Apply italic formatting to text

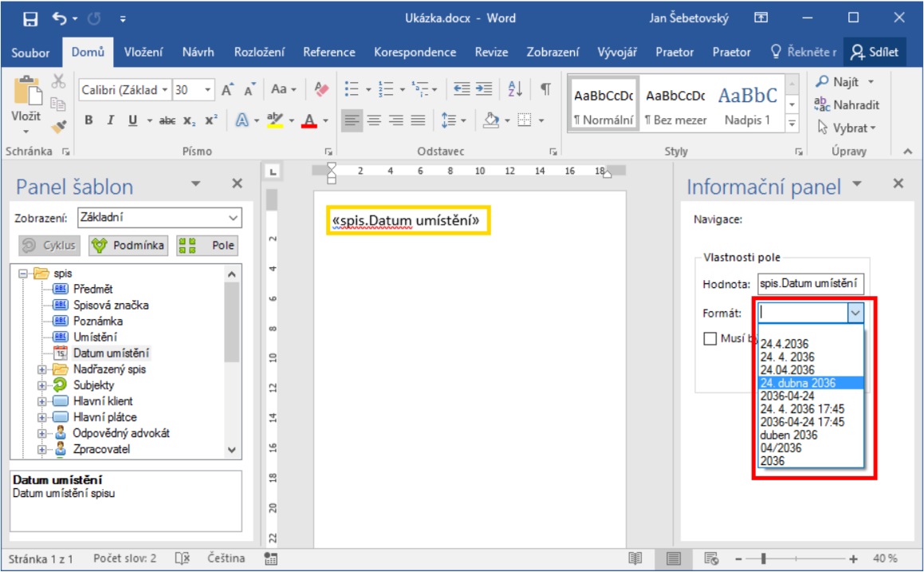coord(110,120)
